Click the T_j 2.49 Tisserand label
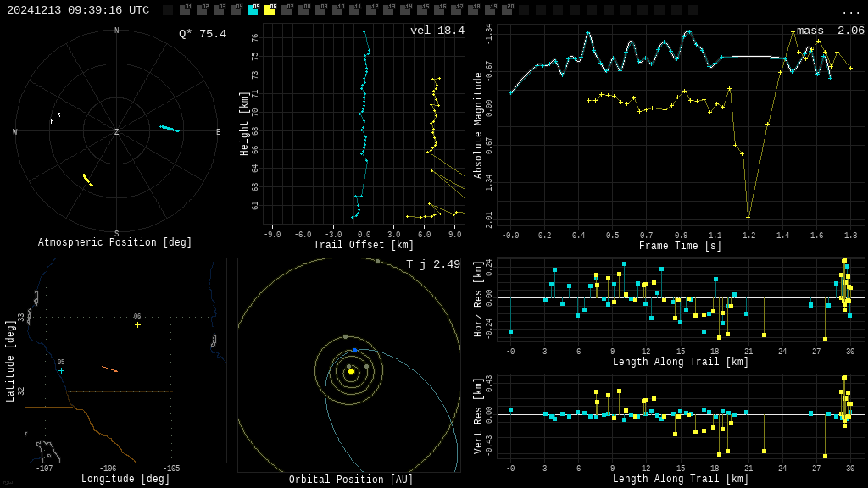Image resolution: width=868 pixels, height=488 pixels. [432, 264]
